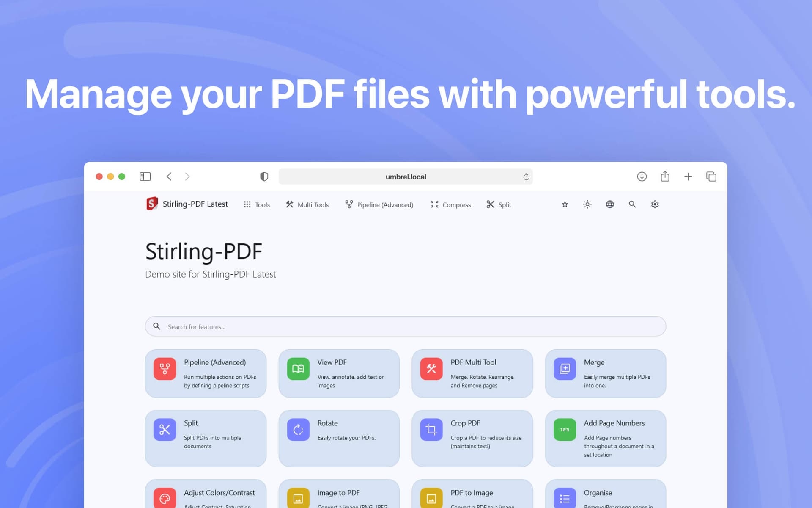Image resolution: width=812 pixels, height=508 pixels.
Task: Click the privacy shield in the browser toolbar
Action: [264, 176]
